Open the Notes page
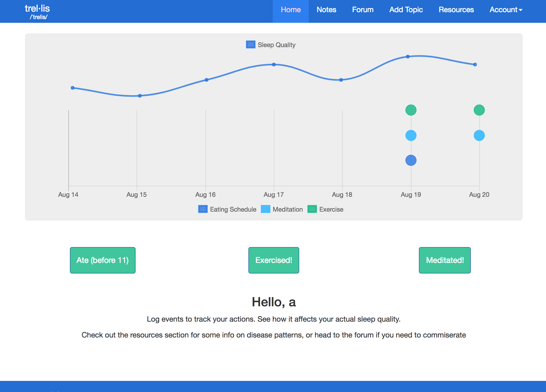The image size is (546, 392). tap(326, 10)
